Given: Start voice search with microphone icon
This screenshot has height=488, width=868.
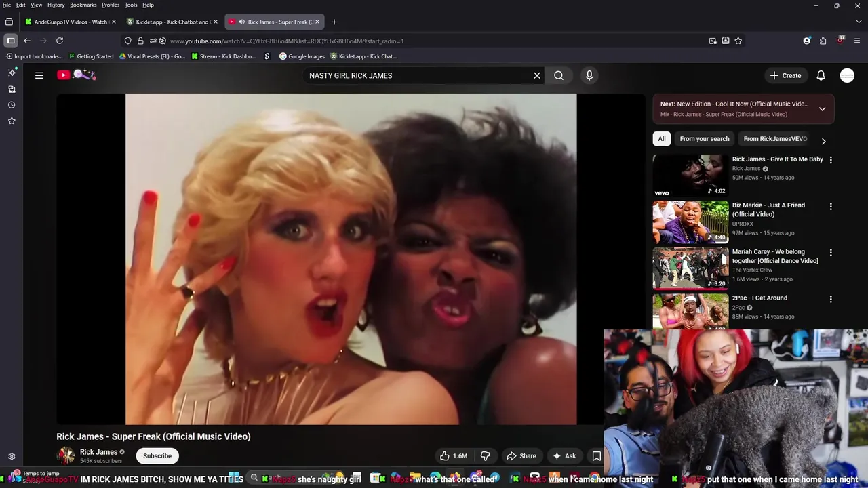Looking at the screenshot, I should pyautogui.click(x=589, y=75).
